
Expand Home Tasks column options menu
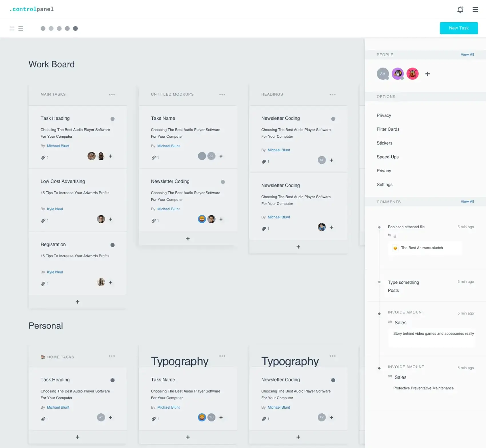[112, 356]
